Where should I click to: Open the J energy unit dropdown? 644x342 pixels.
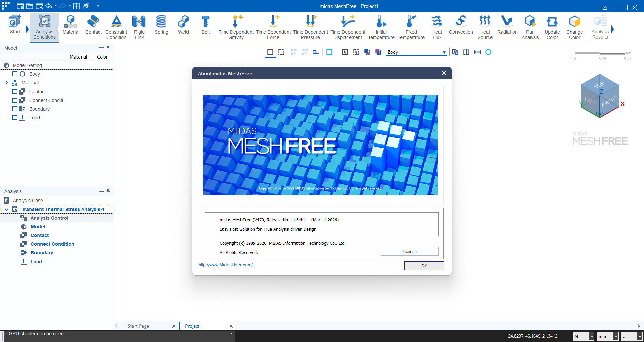640,336
